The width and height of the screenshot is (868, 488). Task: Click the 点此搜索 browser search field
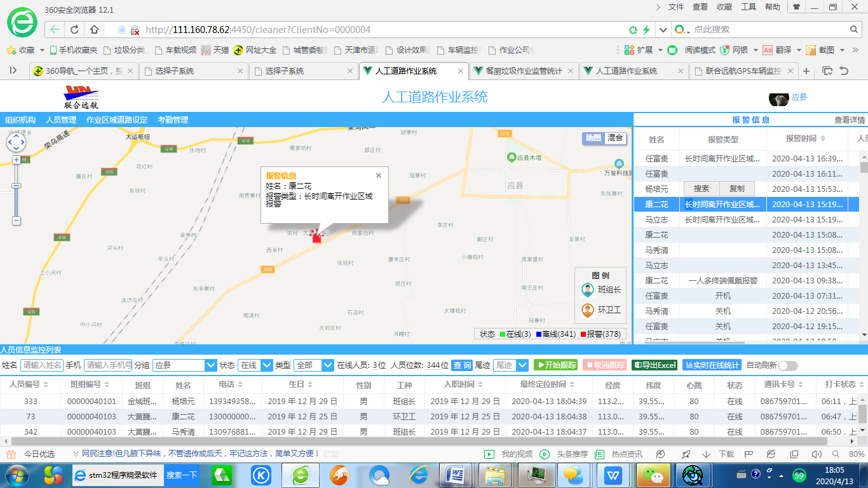[769, 29]
